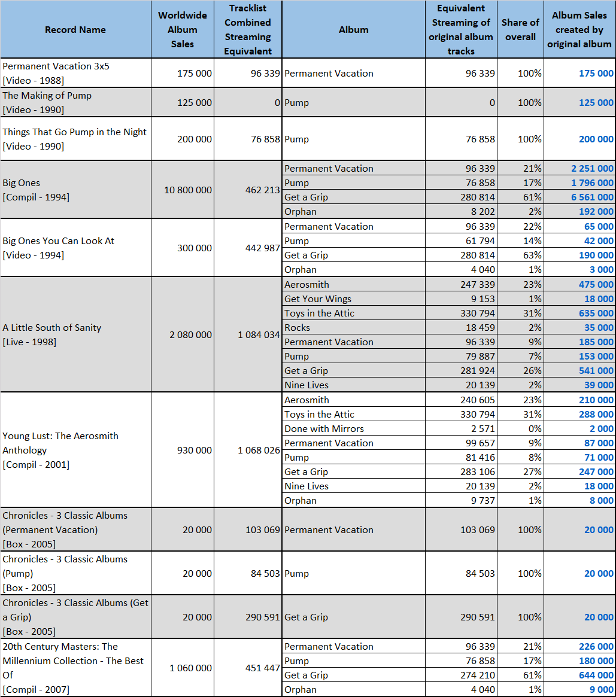This screenshot has width=616, height=697.
Task: Select the Get Your Wings album cell
Action: tap(354, 299)
